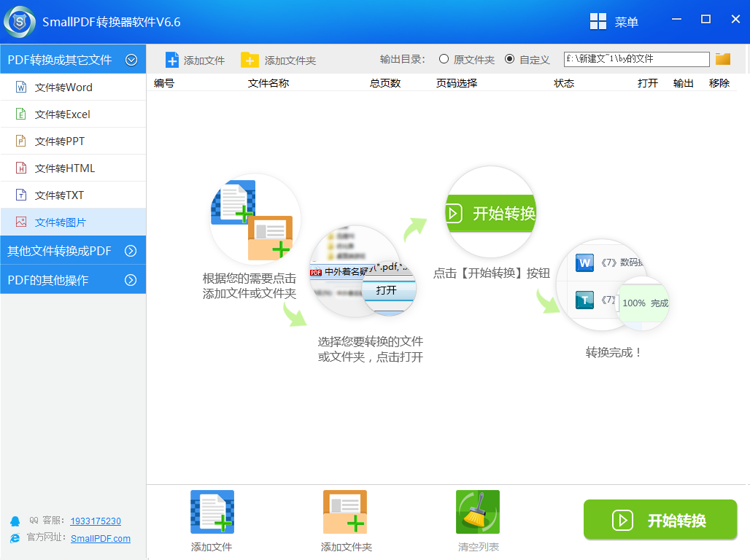
Task: Click the broom Clear List icon
Action: (478, 512)
